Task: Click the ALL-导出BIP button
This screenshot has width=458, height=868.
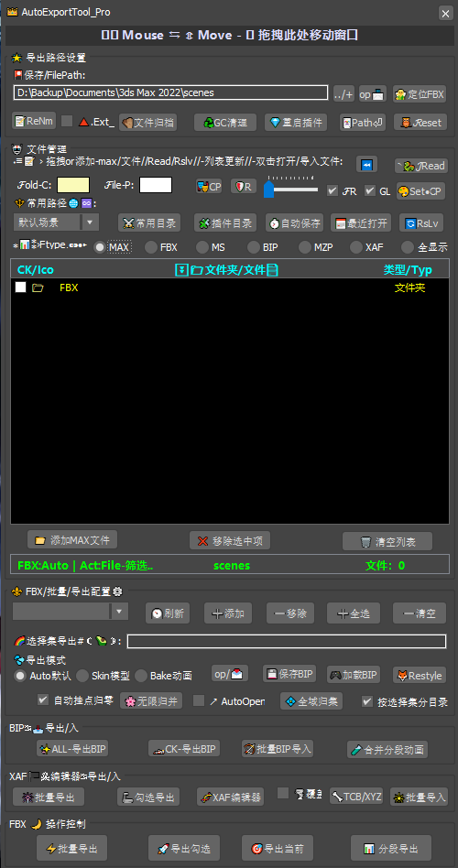Action: tap(72, 749)
